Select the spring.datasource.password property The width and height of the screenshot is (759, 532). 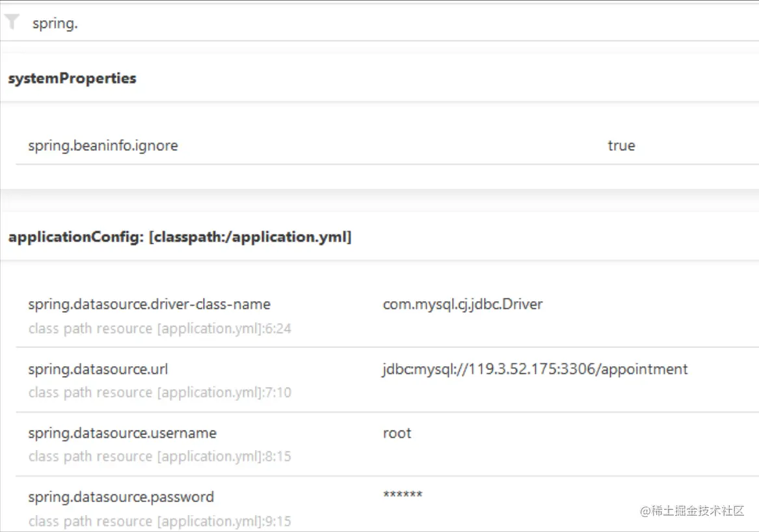pos(121,497)
